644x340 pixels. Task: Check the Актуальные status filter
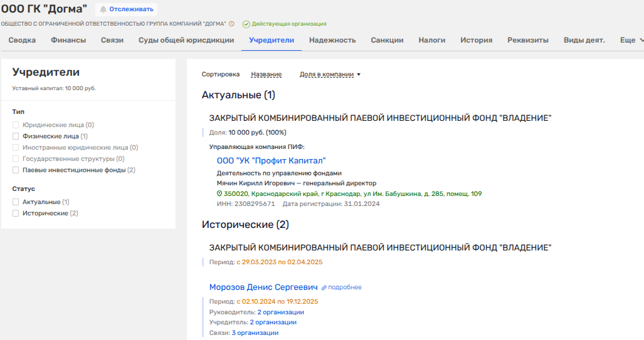tap(16, 202)
